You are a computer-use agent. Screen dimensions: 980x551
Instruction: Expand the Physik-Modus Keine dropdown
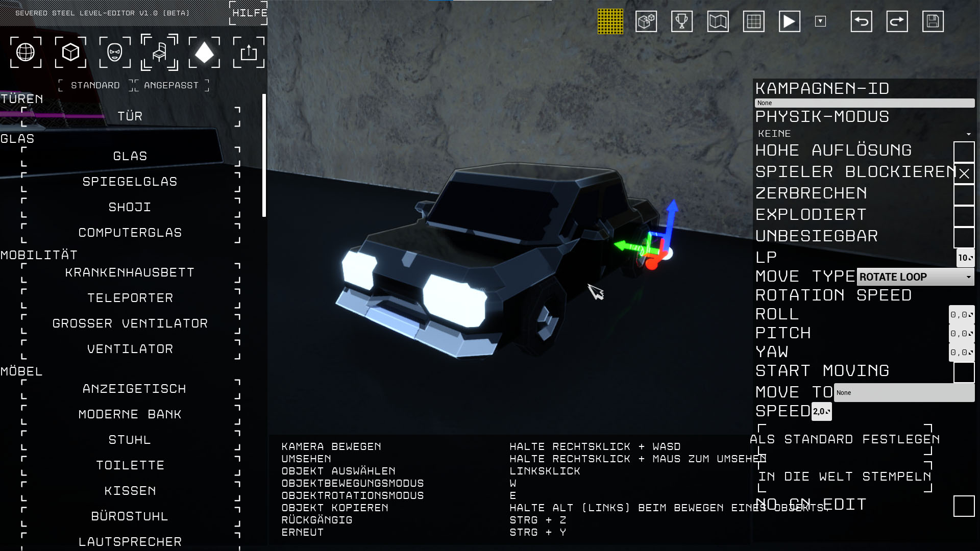point(864,134)
